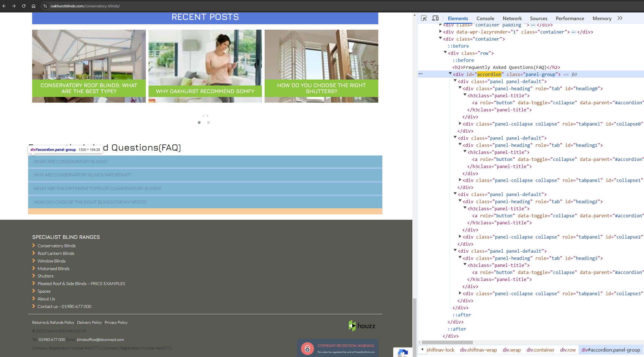The height and width of the screenshot is (357, 644).
Task: Expand the collapse3 tabpanel node
Action: coord(460,293)
